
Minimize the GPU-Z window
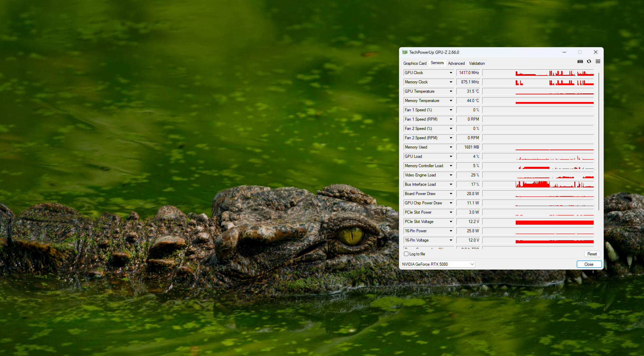564,52
